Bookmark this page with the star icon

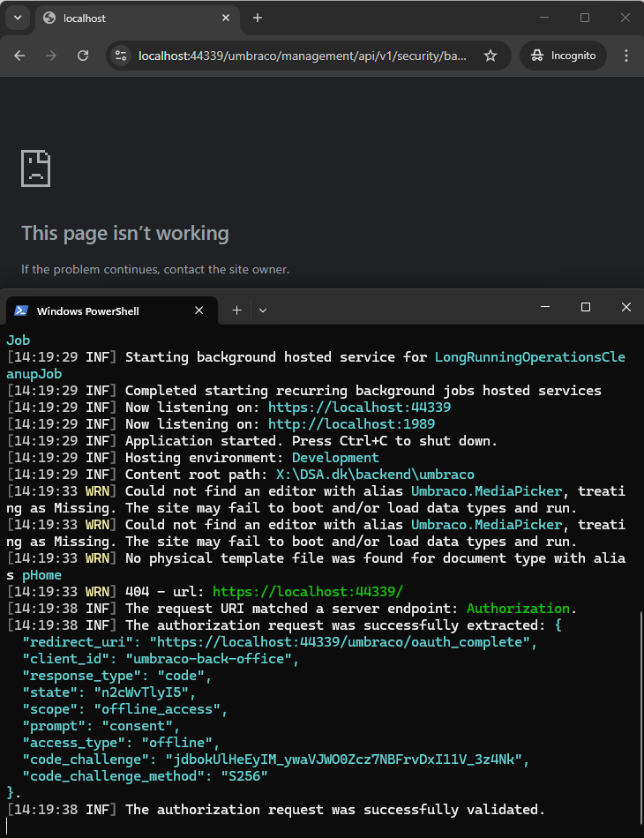click(x=490, y=56)
